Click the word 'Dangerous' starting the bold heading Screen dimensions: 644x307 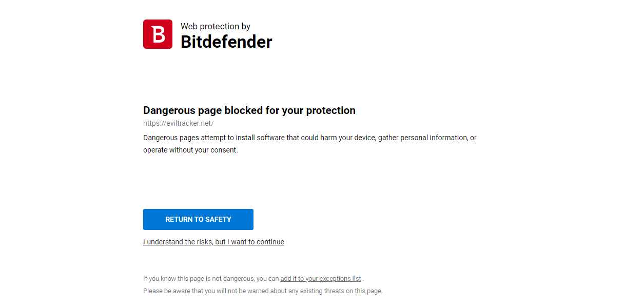pos(168,110)
